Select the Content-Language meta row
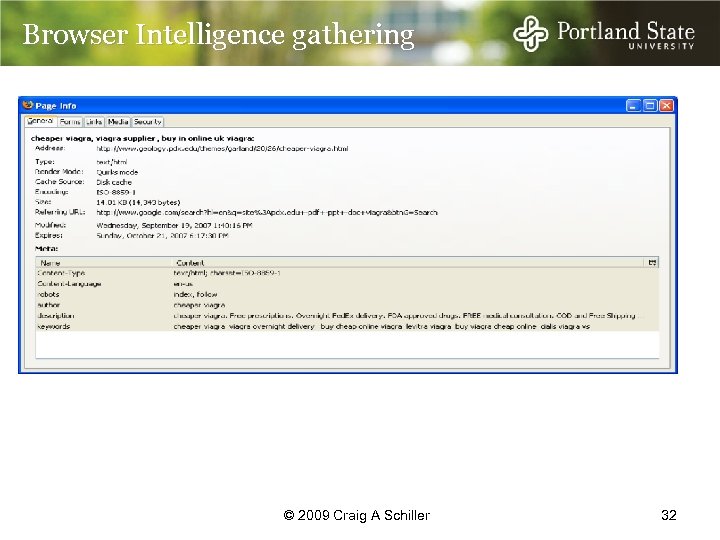720x540 pixels. 347,284
